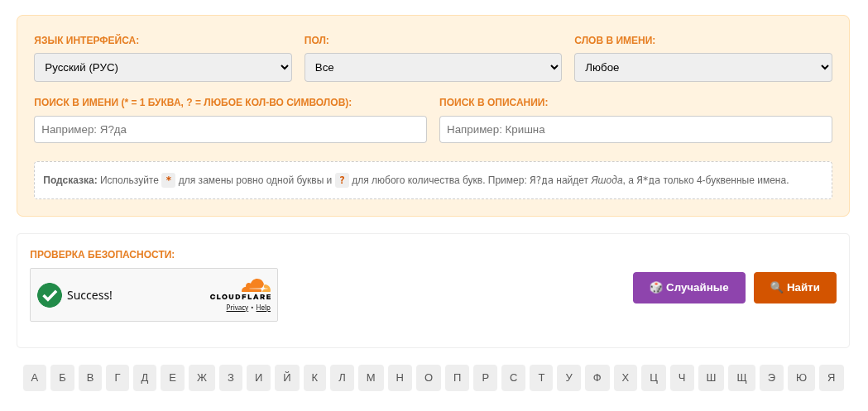Select letter Ж in alphabet bar
This screenshot has width=868, height=411.
pyautogui.click(x=202, y=378)
